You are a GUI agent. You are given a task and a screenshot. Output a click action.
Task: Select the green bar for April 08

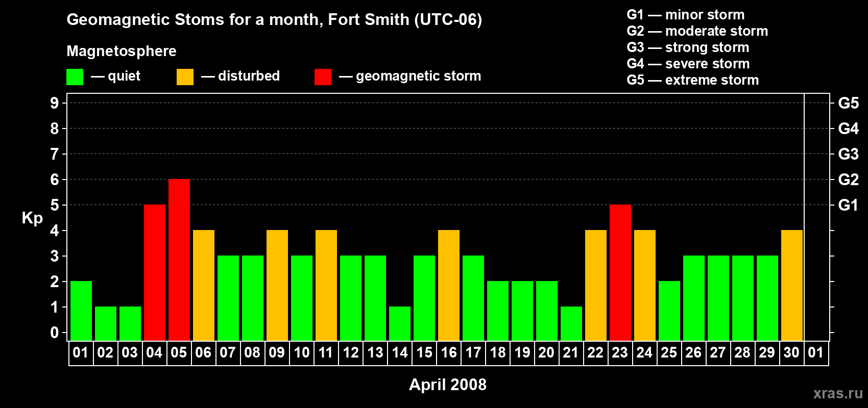253,298
